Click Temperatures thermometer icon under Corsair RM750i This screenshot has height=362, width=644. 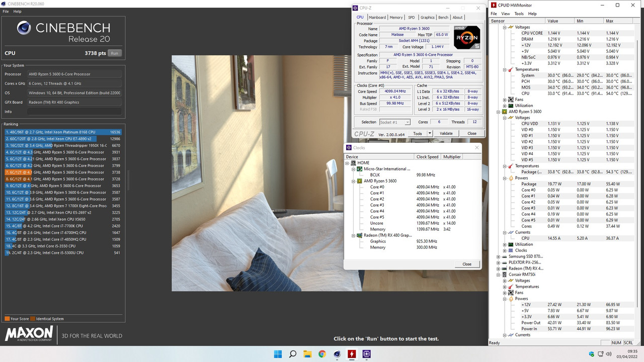click(511, 287)
